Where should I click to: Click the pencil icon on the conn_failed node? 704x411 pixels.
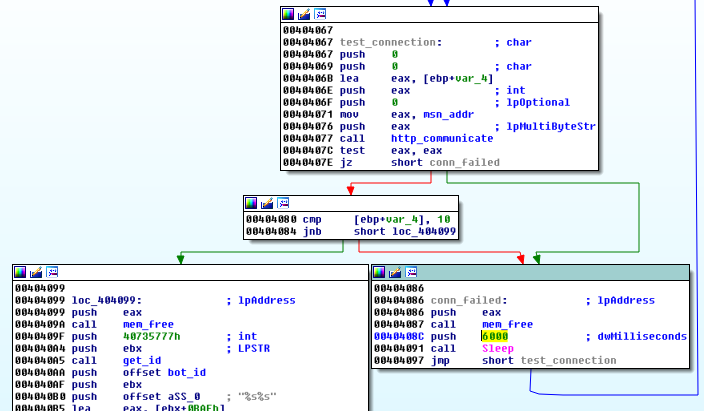tap(396, 272)
